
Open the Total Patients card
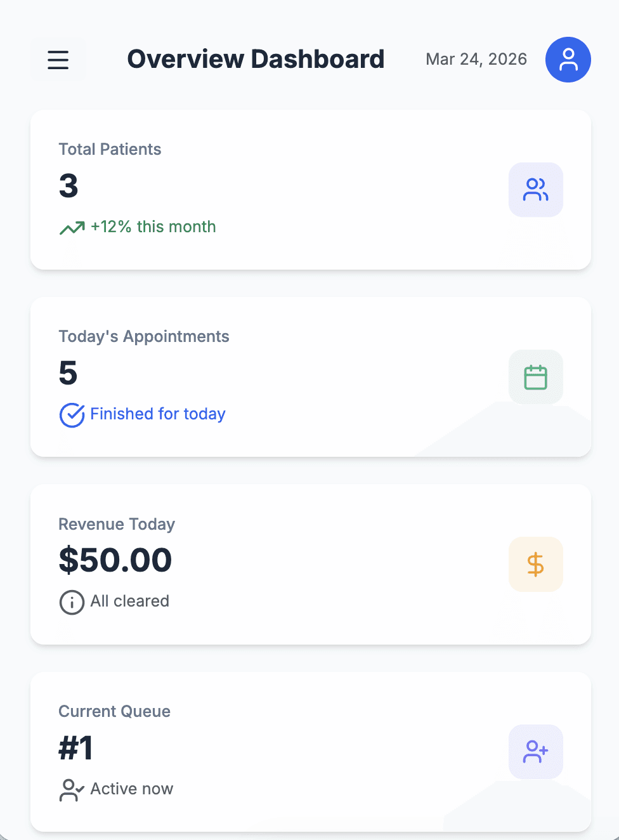[311, 190]
